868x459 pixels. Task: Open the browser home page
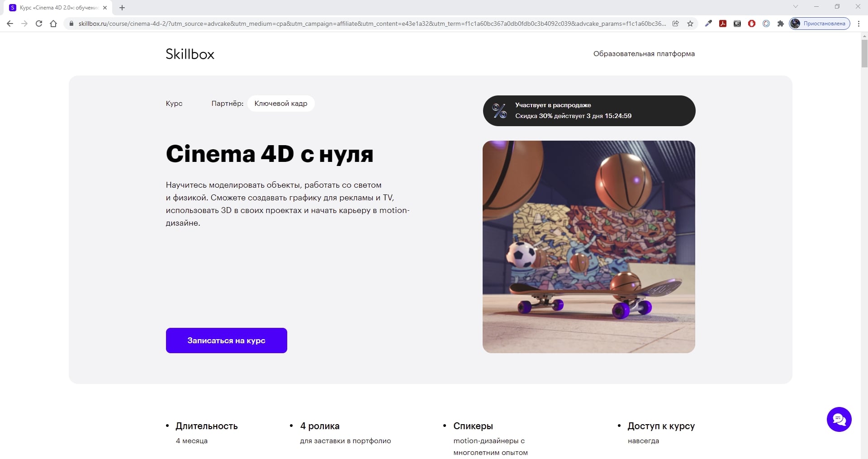coord(53,24)
